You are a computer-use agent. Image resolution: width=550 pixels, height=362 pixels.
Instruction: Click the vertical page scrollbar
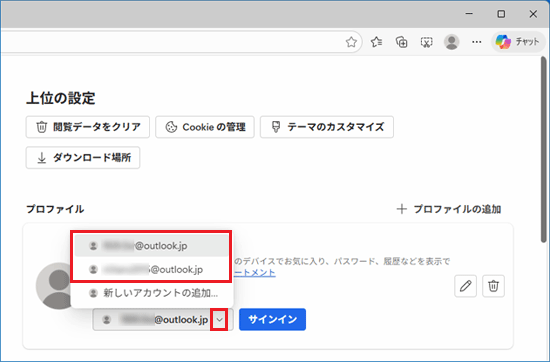click(544, 149)
